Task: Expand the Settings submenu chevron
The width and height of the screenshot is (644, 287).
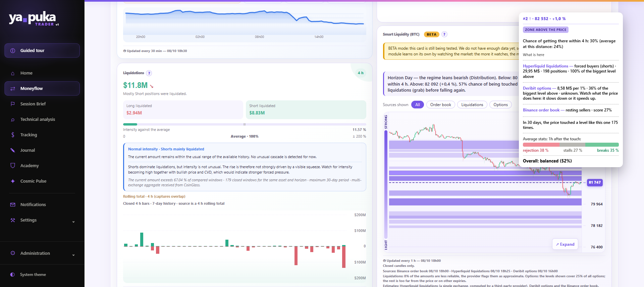Action: click(x=73, y=222)
